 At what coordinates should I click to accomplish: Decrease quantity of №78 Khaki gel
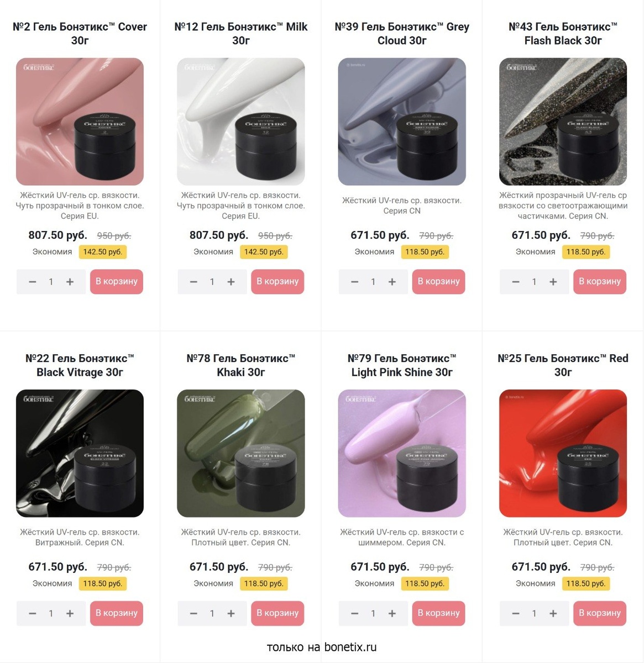193,613
